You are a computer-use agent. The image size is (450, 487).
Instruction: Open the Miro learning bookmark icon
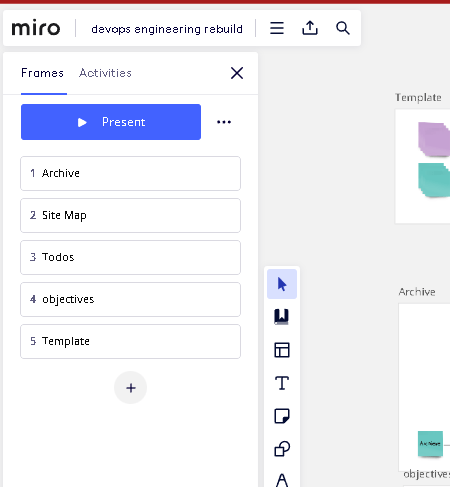click(x=282, y=317)
